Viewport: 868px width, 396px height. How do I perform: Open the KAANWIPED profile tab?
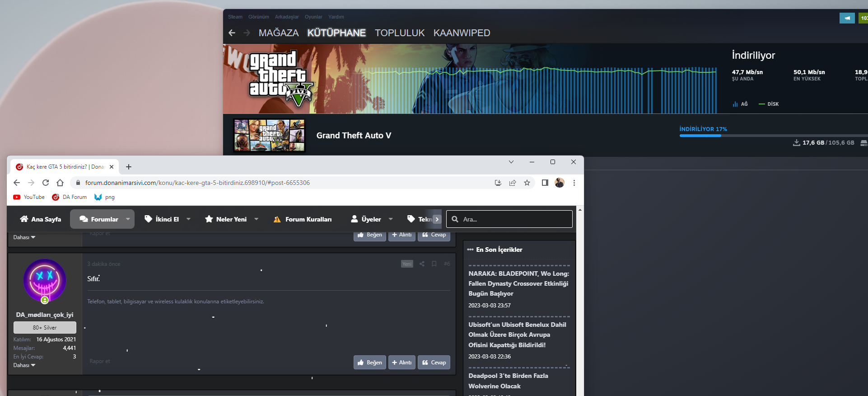click(x=462, y=33)
